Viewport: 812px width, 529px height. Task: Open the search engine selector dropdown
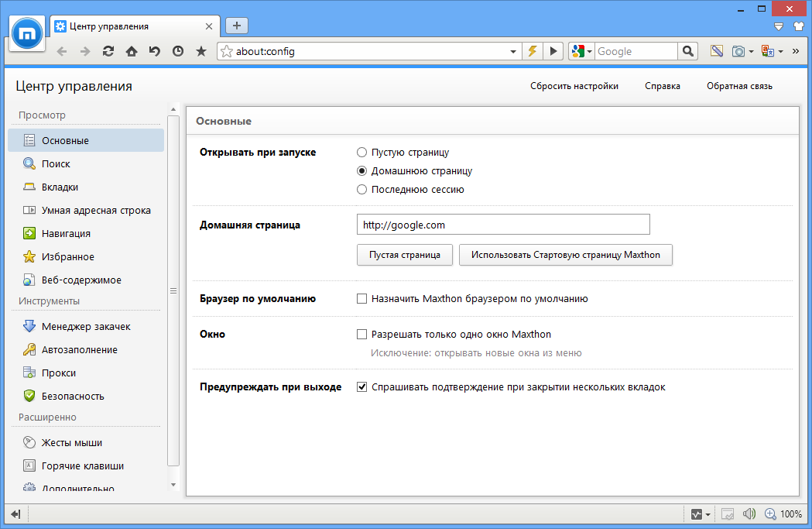coord(581,52)
